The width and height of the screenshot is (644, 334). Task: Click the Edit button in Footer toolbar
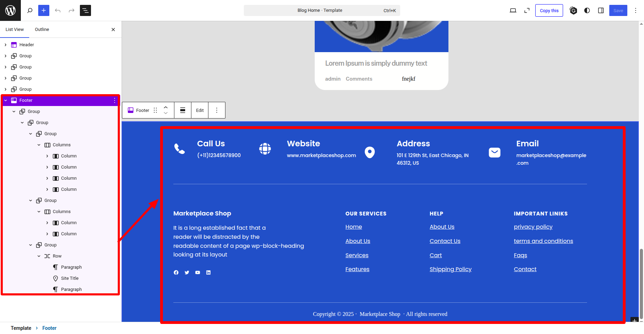click(x=200, y=110)
